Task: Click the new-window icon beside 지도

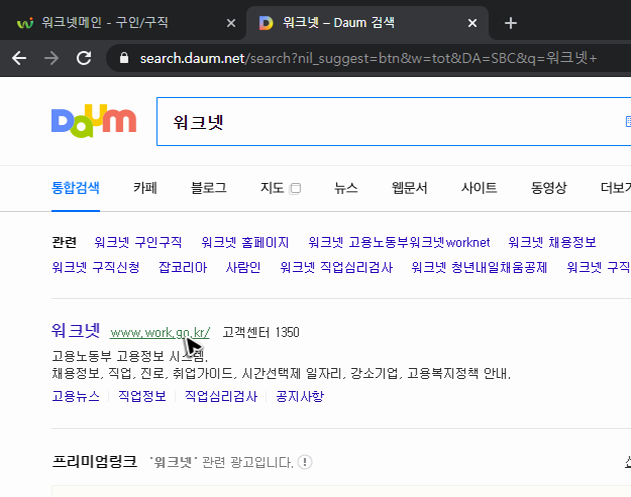Action: [x=295, y=188]
